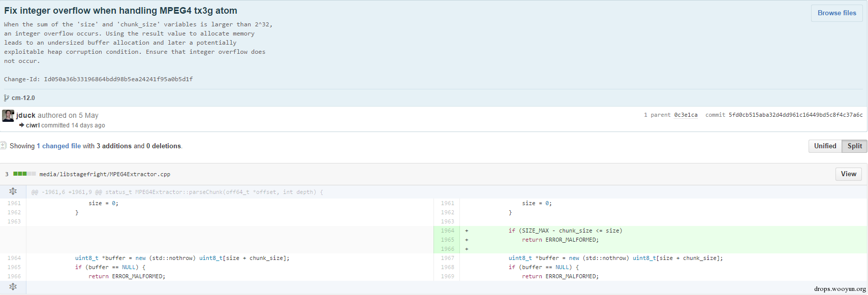Expand diff context below line 1966
Screen dimensions: 868x295
tap(13, 287)
